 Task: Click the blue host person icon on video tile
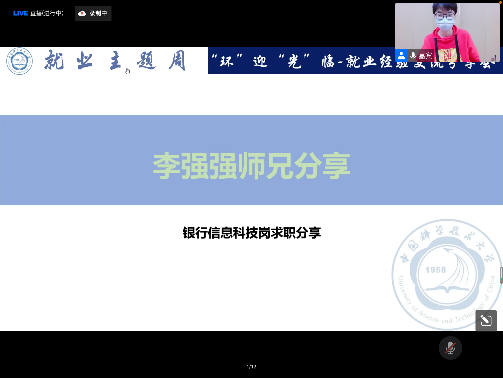401,55
